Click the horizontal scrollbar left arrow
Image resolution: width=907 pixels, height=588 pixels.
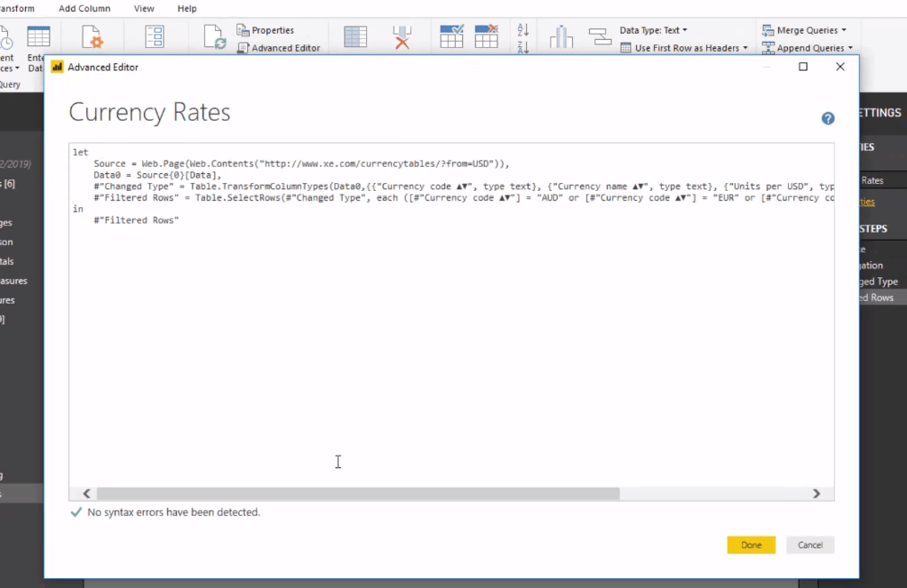click(x=87, y=493)
